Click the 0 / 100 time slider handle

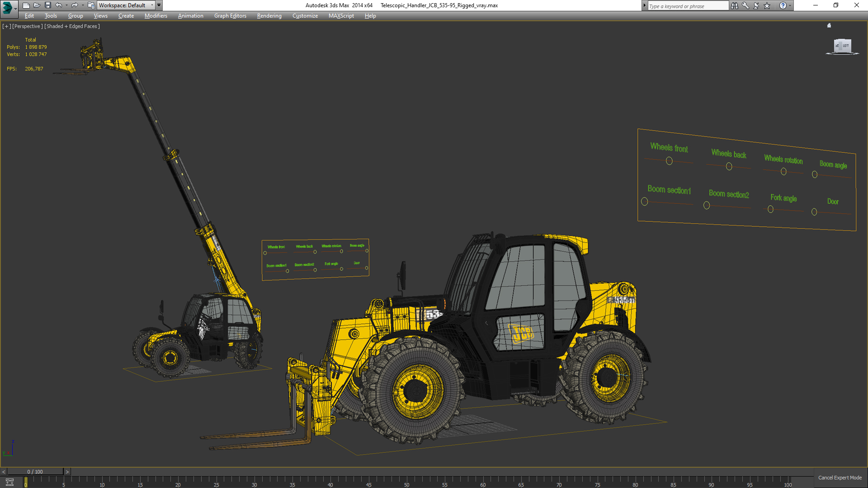pyautogui.click(x=35, y=472)
